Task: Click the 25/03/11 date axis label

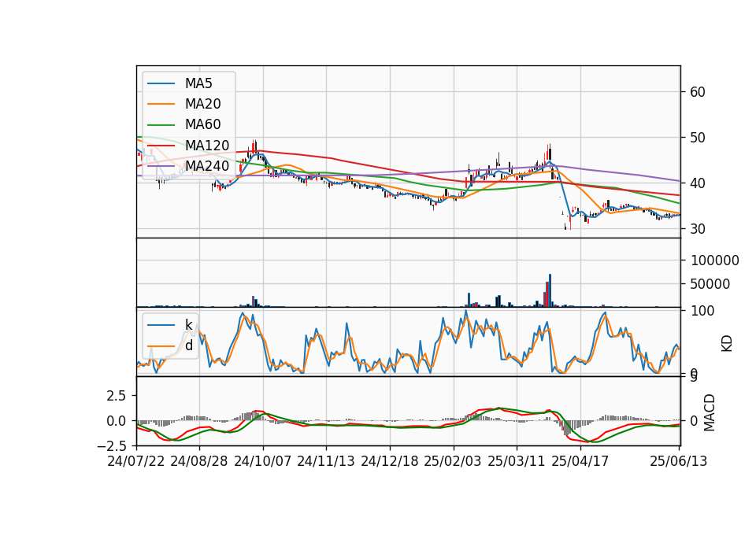Action: [x=517, y=462]
